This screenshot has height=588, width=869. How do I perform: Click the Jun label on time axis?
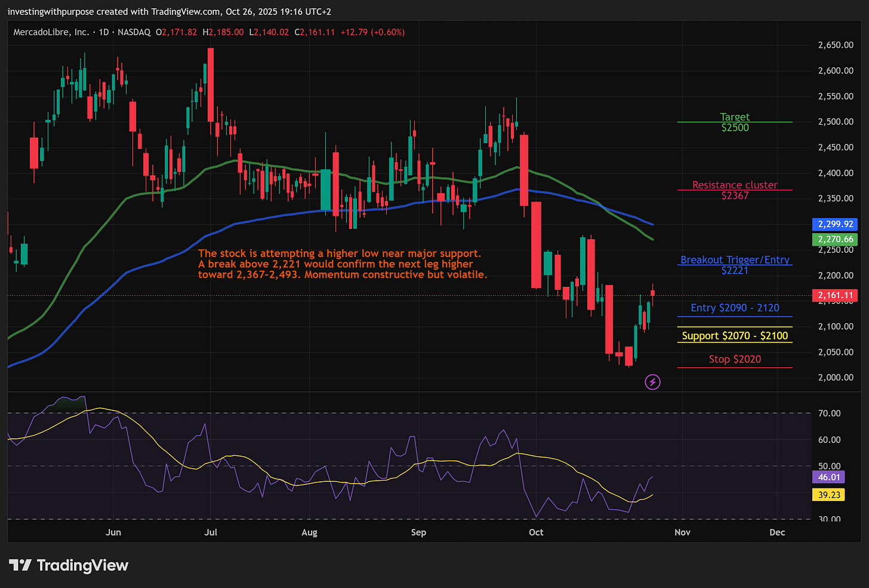[113, 532]
